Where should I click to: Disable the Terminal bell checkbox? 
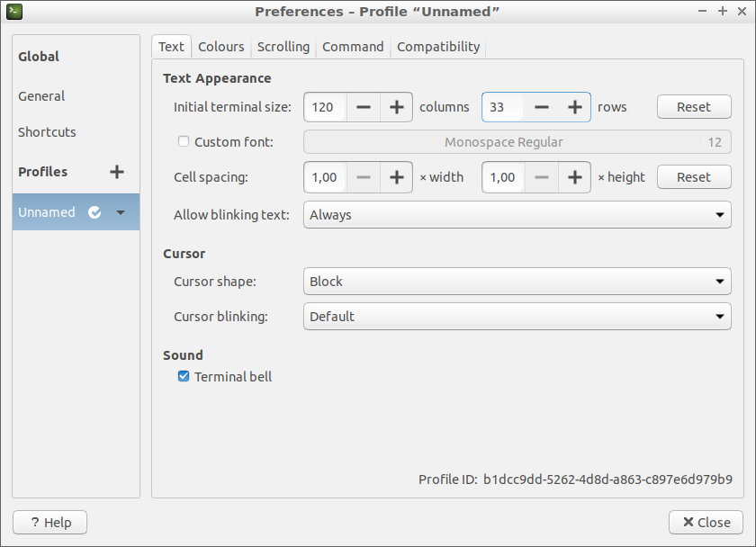coord(184,376)
